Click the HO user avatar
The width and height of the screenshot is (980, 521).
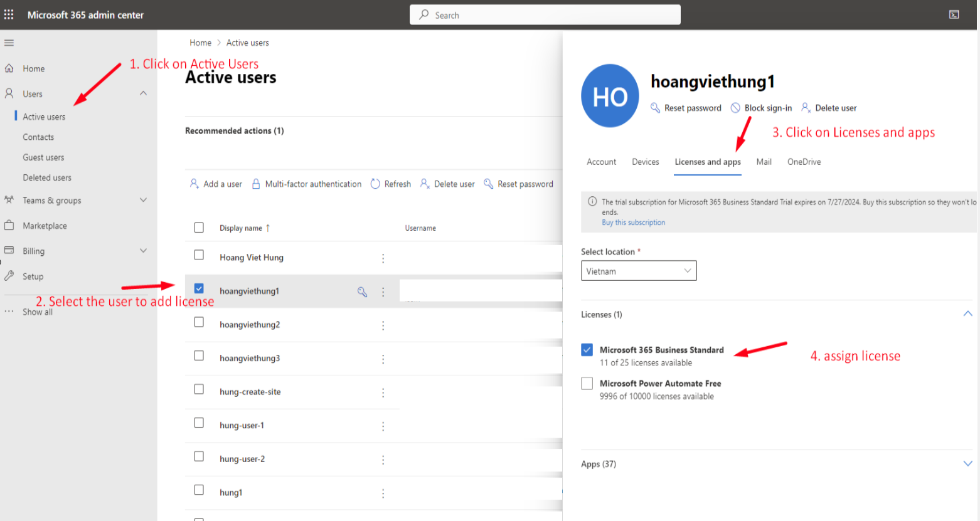click(x=610, y=96)
